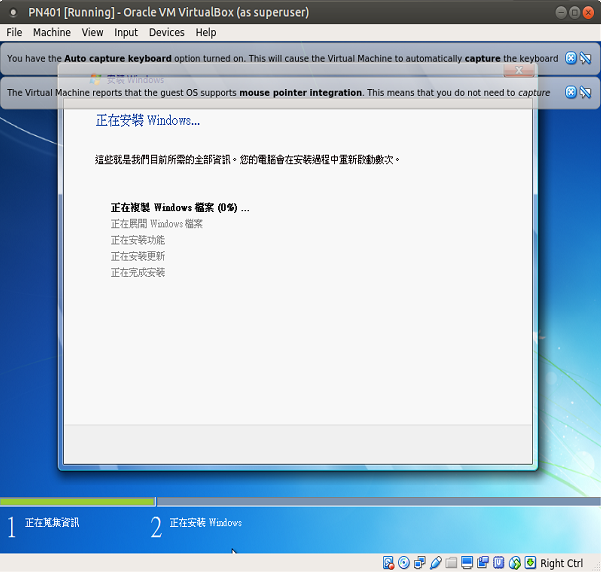
Task: Click stage 1 '正在蒐集資訊' label
Action: (x=52, y=523)
